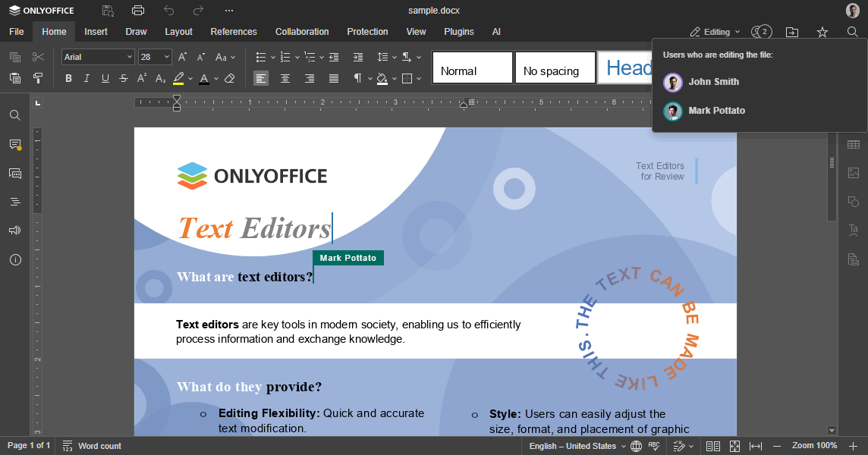Decrease the font size
This screenshot has width=868, height=455.
click(x=201, y=57)
